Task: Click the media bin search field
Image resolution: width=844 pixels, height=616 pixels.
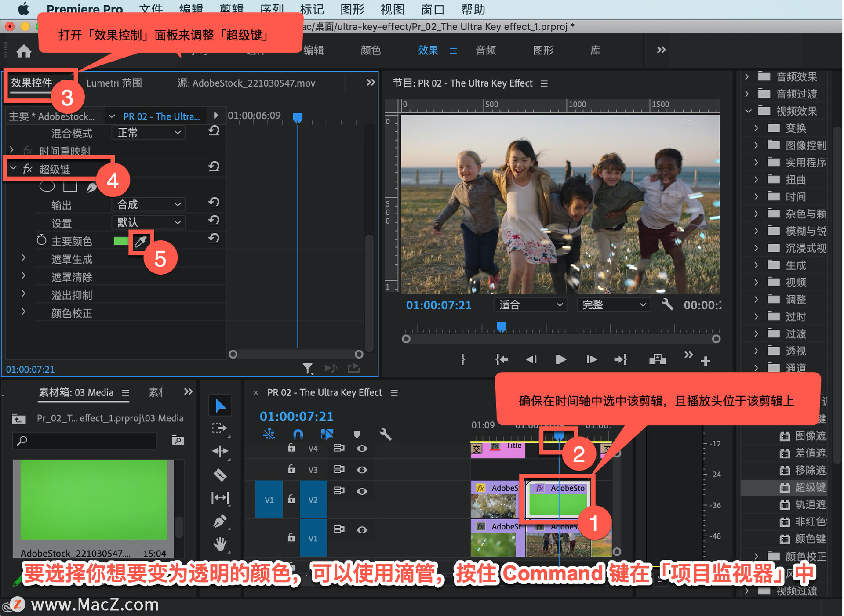Action: 84,440
